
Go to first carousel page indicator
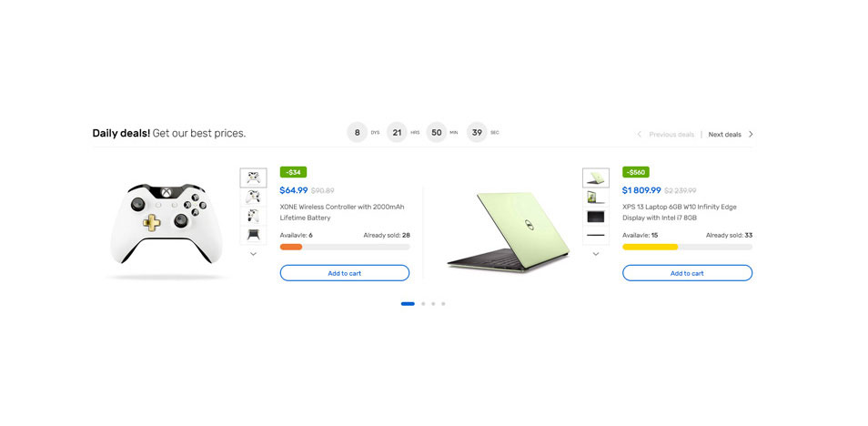click(x=408, y=304)
